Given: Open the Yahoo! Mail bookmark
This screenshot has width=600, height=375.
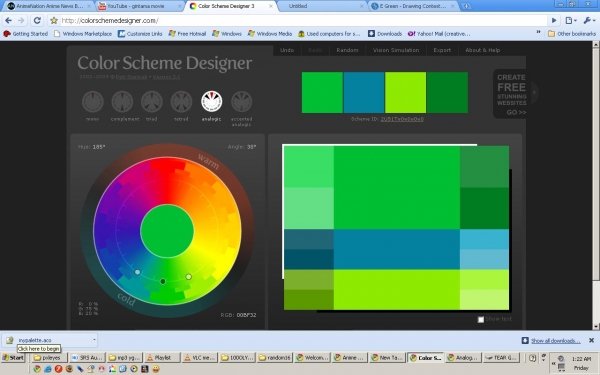Looking at the screenshot, I should (439, 34).
